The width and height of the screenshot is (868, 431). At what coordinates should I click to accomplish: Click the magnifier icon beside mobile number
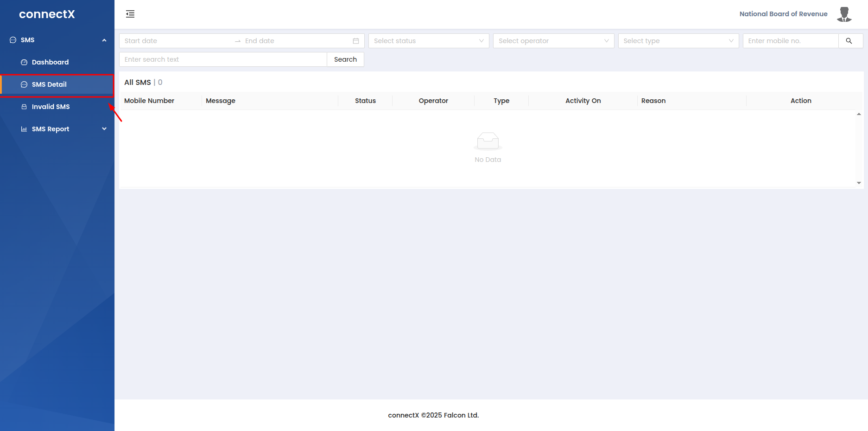849,41
